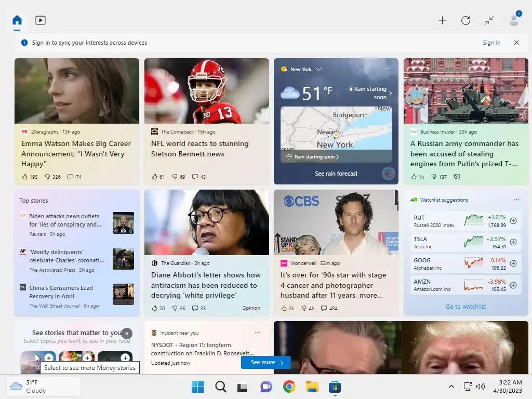Image resolution: width=532 pixels, height=399 pixels.
Task: Open Task View on taskbar
Action: coord(242,387)
